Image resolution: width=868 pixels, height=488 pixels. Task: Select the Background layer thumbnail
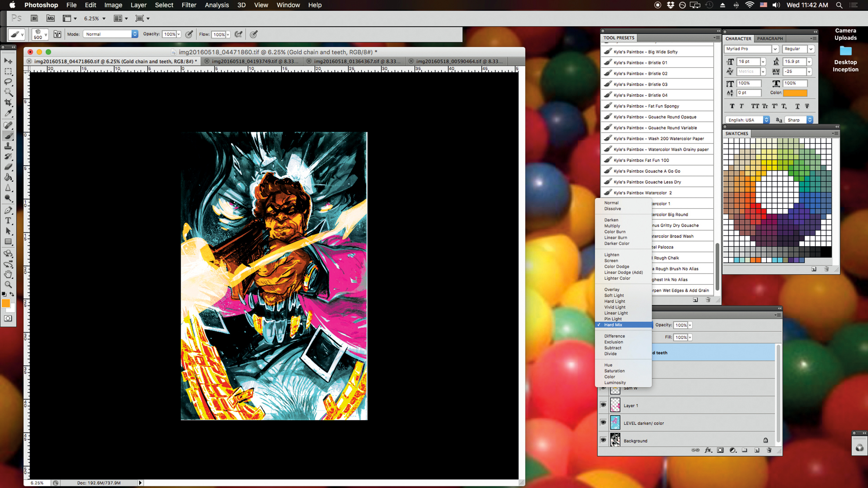point(615,440)
